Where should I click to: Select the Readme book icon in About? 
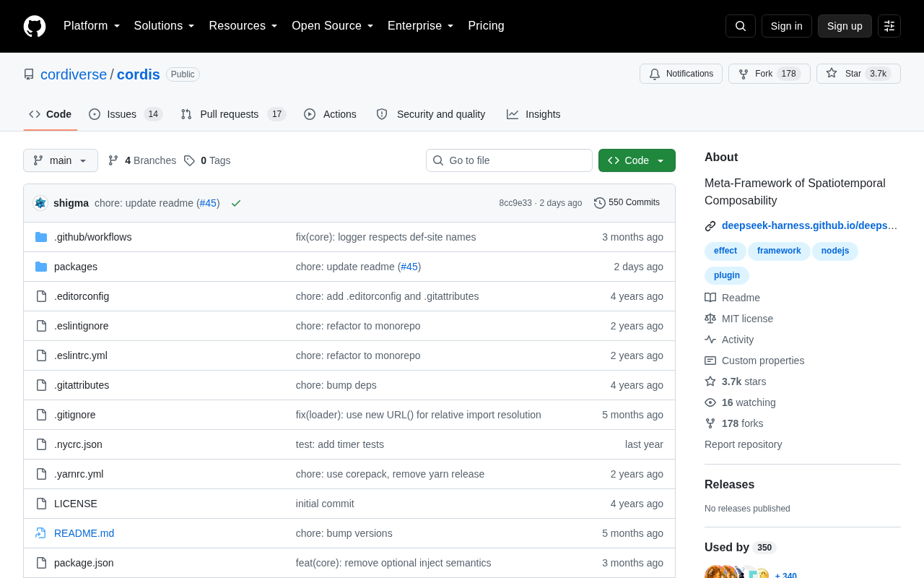click(710, 298)
